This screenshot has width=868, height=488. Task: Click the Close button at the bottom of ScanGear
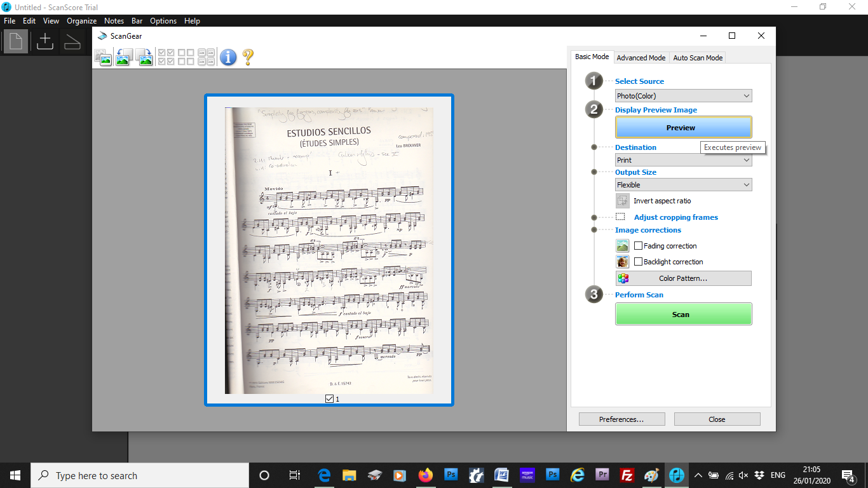pyautogui.click(x=717, y=419)
